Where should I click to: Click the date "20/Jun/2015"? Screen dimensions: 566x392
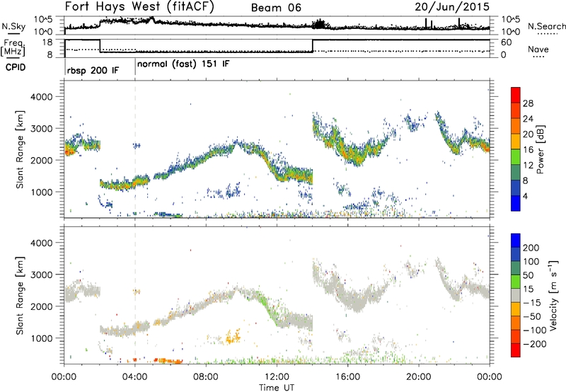pyautogui.click(x=452, y=7)
